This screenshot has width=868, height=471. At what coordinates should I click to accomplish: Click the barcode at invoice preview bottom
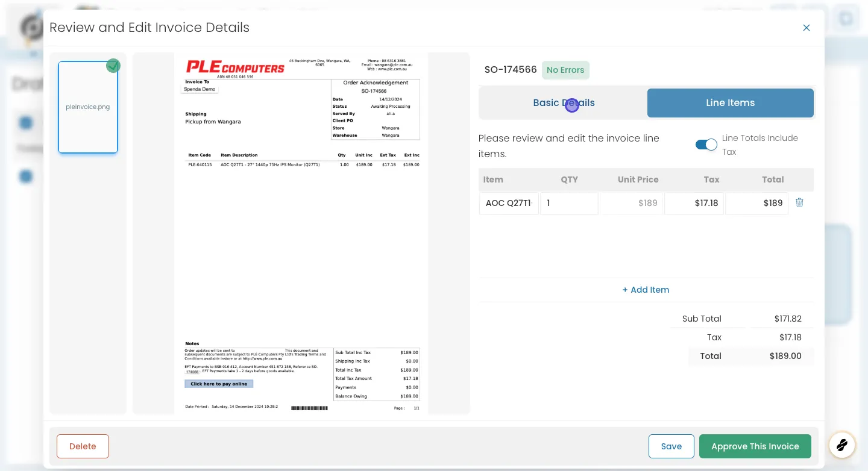[309, 408]
